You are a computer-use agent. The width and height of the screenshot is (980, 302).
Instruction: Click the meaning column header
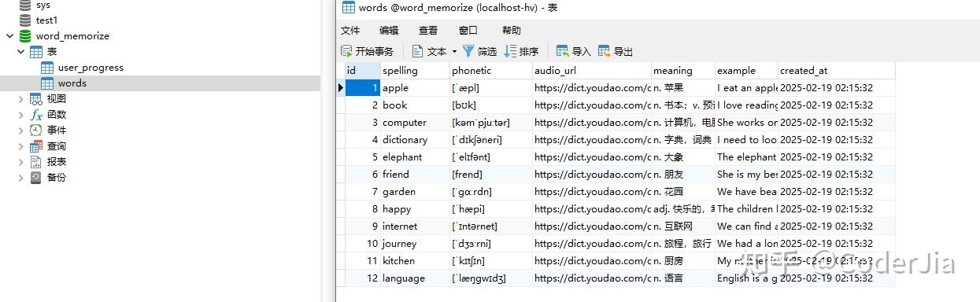pos(683,70)
